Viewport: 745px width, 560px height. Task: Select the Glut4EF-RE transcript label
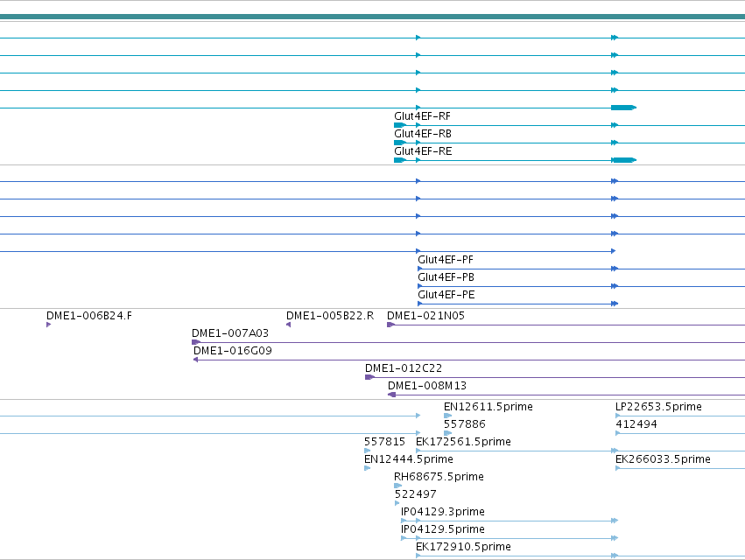point(423,151)
